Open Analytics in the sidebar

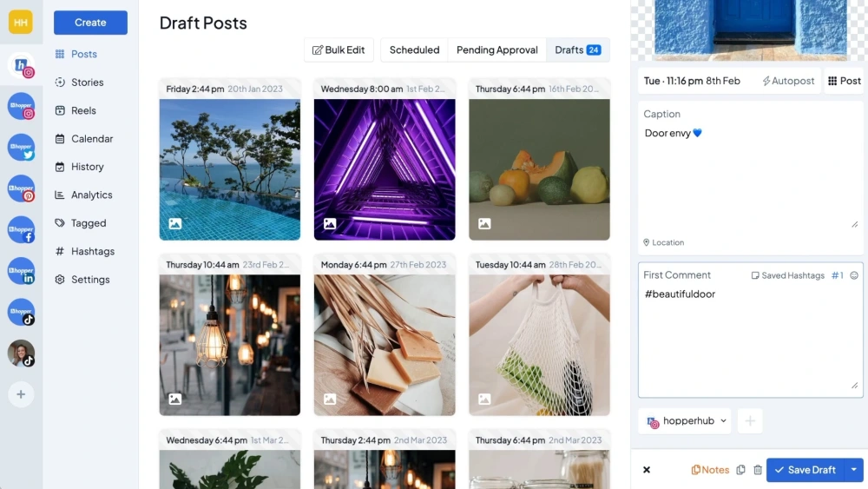(x=84, y=195)
